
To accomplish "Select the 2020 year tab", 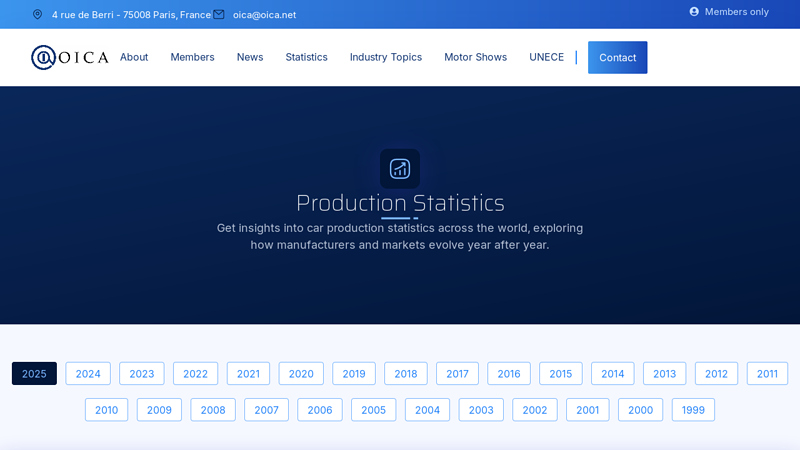I will click(301, 373).
